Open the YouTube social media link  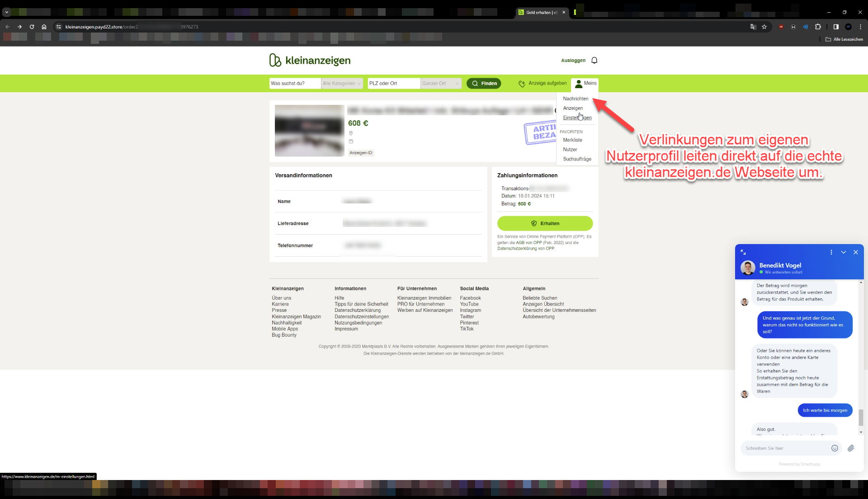pos(469,304)
